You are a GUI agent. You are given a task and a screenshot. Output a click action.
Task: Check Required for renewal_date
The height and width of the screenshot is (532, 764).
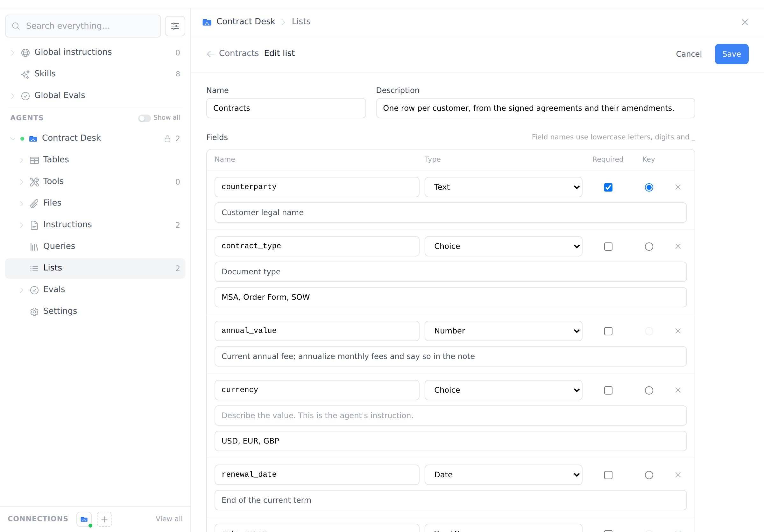click(608, 475)
